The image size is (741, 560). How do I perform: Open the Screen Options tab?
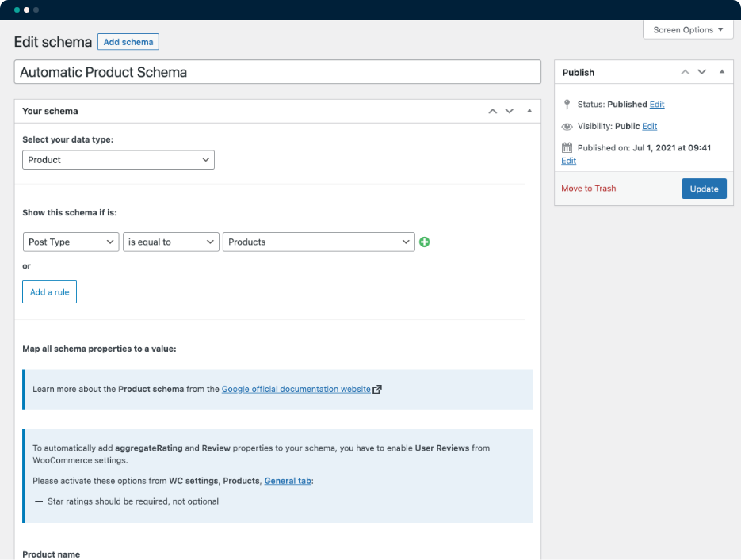[688, 30]
